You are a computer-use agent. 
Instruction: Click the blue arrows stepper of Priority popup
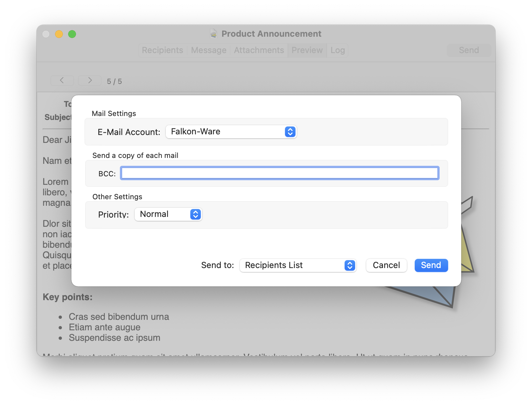point(196,214)
